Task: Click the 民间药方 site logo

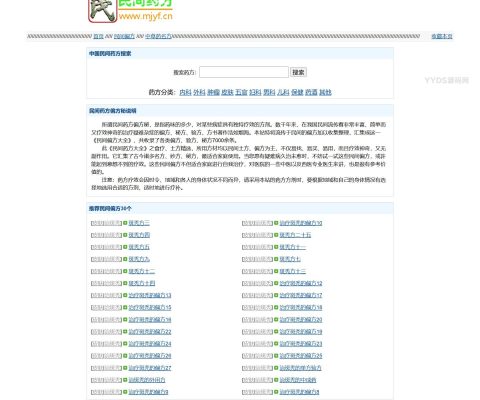Action: 130,11
